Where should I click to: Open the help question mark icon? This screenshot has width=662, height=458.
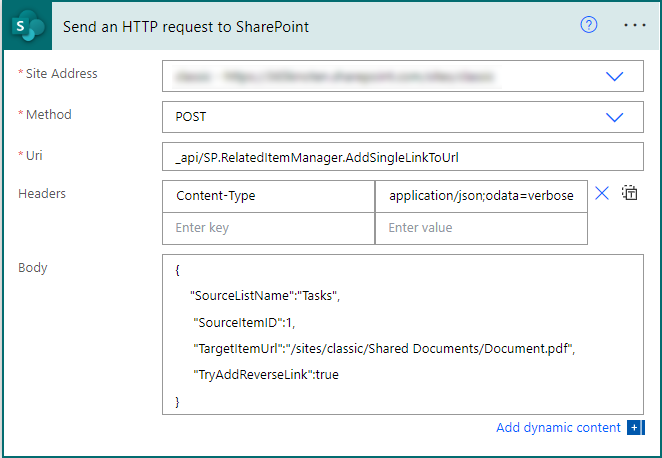point(589,25)
